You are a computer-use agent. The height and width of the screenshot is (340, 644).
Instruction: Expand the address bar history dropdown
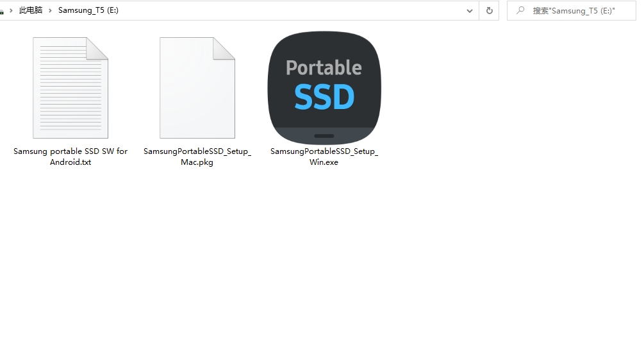[x=470, y=11]
